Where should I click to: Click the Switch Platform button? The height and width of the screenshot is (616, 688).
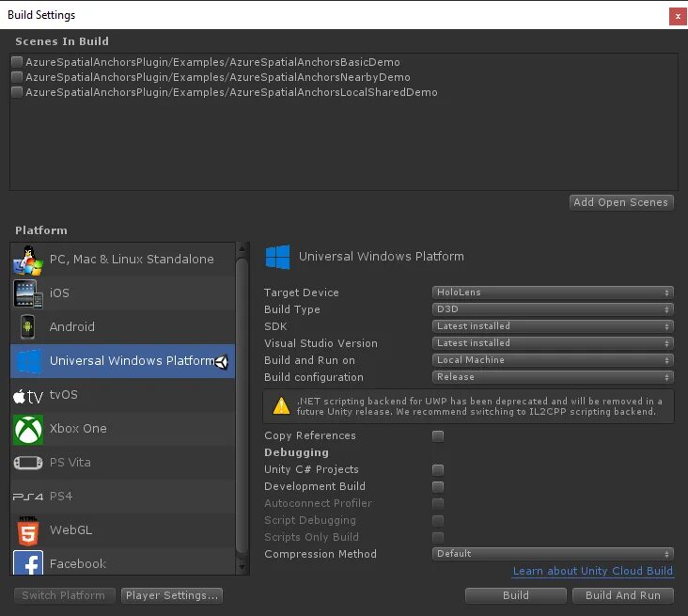coord(64,596)
